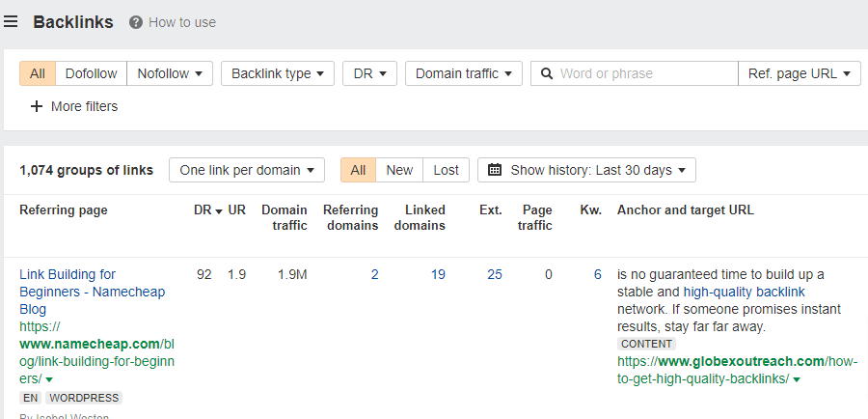
Task: Switch to the New links tab
Action: point(399,170)
